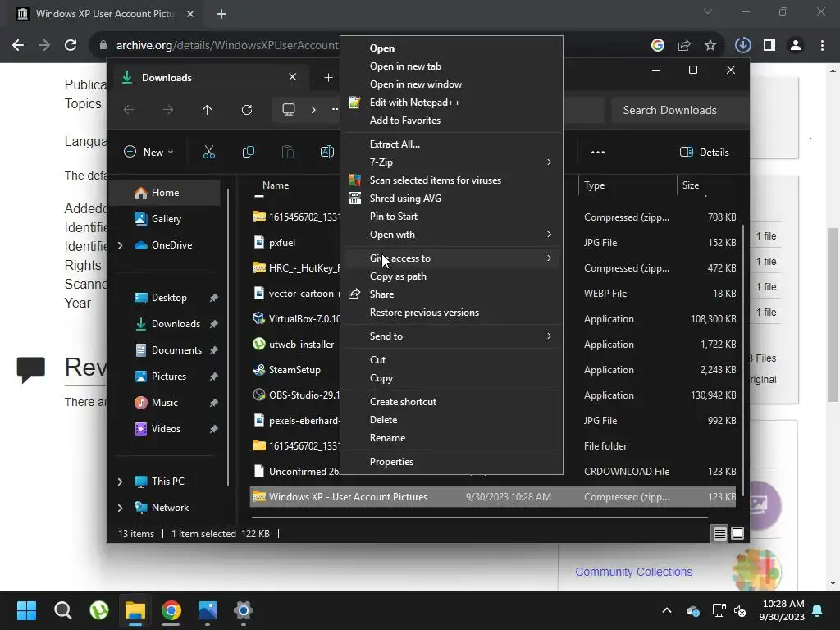Click the Community Collections link
Screen dimensions: 840x630
click(x=634, y=572)
